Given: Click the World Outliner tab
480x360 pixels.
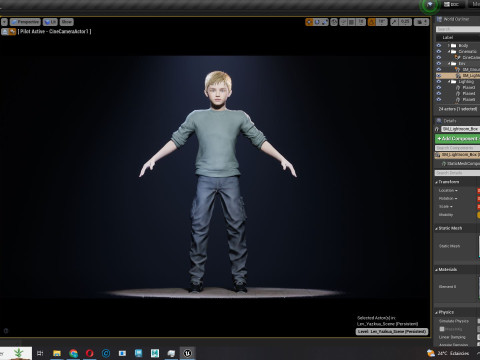Looking at the screenshot, I should [453, 19].
